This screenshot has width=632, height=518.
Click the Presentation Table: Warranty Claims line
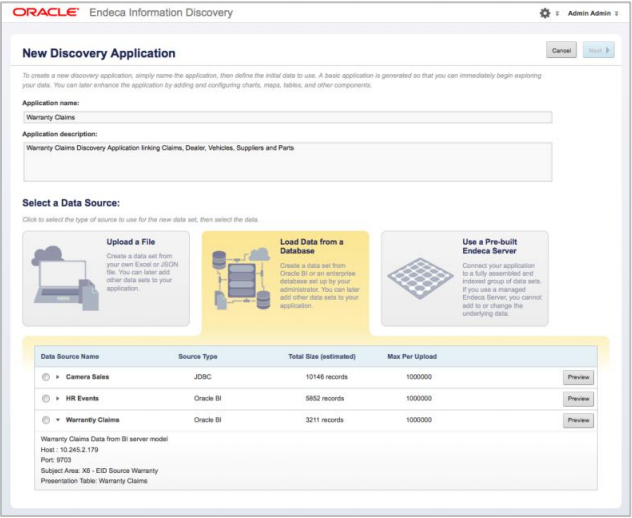tap(94, 481)
